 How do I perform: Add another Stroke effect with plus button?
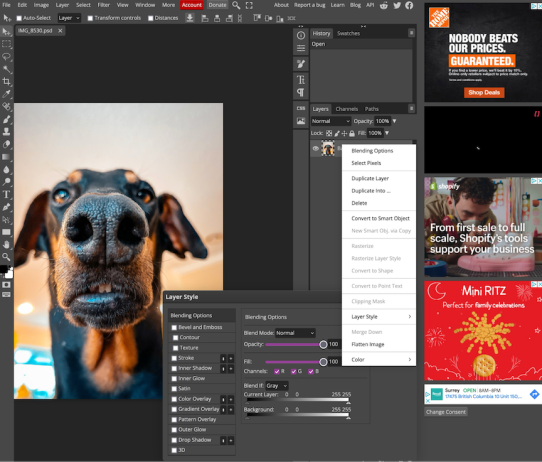[231, 358]
